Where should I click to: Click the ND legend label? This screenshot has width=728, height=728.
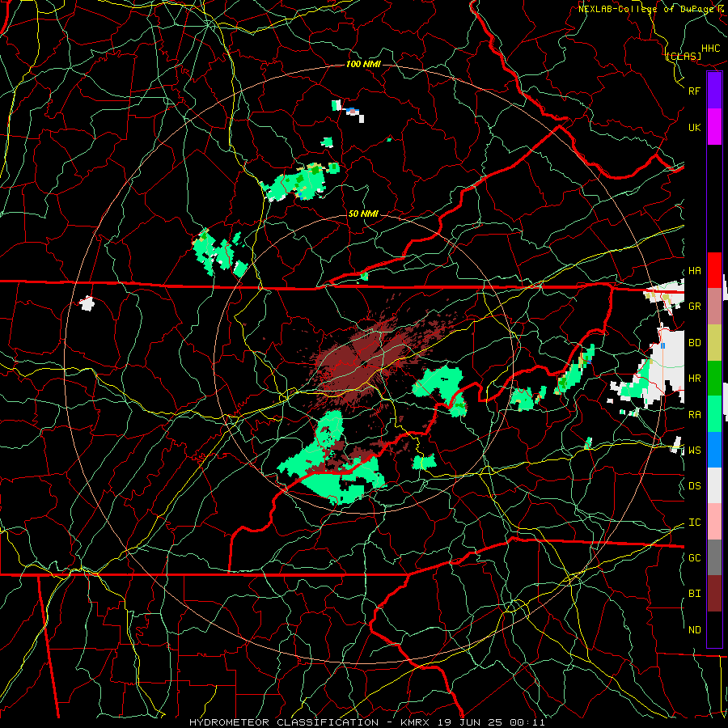coord(694,630)
